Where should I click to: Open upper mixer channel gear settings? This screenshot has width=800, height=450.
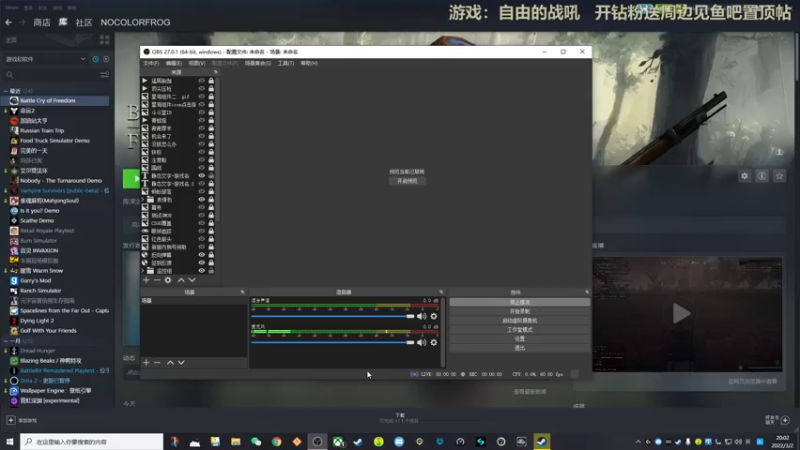click(434, 316)
